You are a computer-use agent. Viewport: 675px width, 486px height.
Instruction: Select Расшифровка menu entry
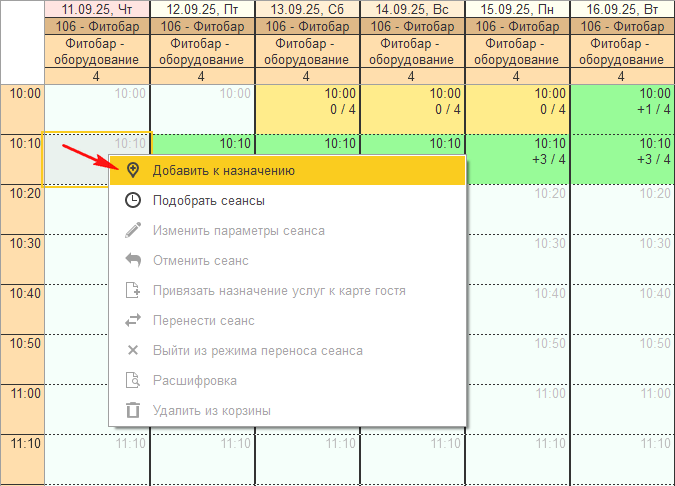click(x=288, y=381)
